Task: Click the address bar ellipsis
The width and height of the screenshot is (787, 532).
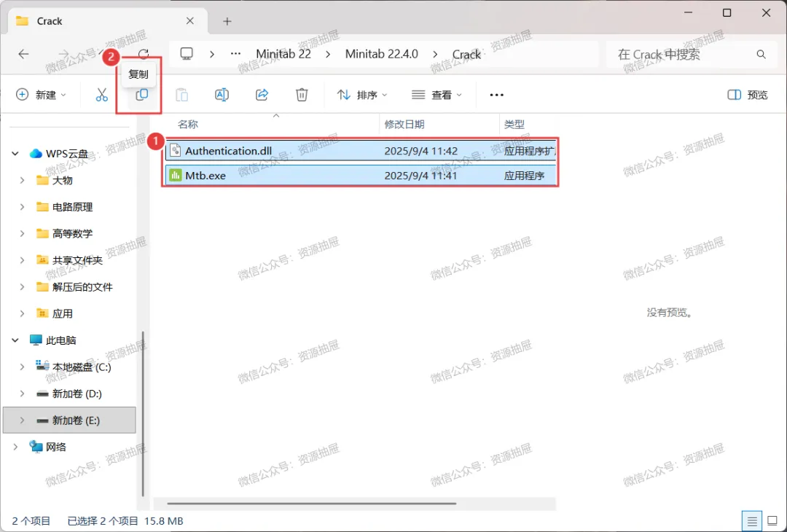Action: tap(235, 54)
